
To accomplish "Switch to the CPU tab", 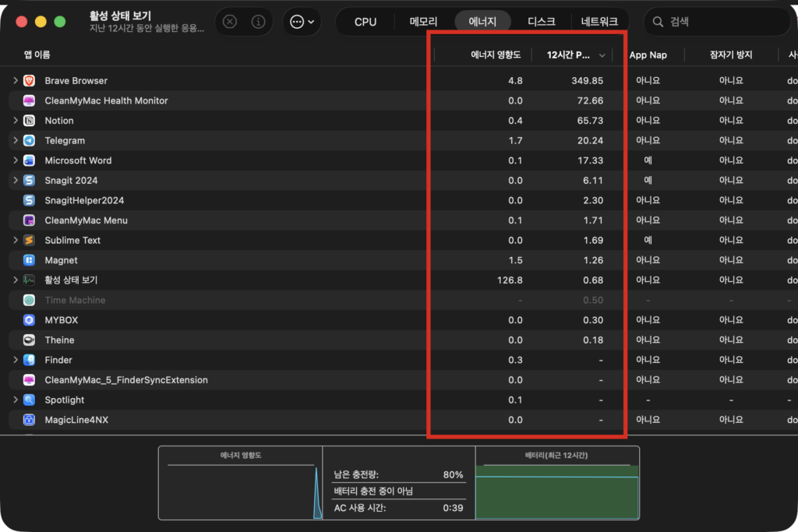I will pos(365,22).
